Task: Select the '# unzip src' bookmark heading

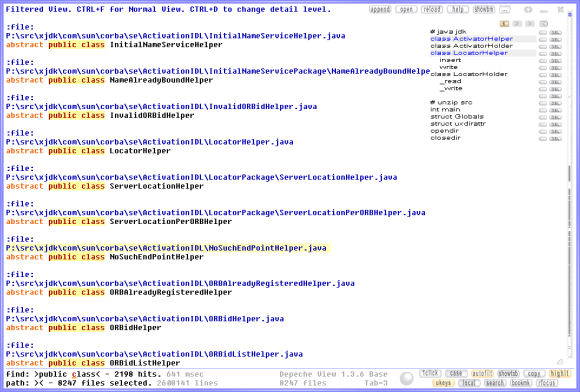Action: coord(451,102)
